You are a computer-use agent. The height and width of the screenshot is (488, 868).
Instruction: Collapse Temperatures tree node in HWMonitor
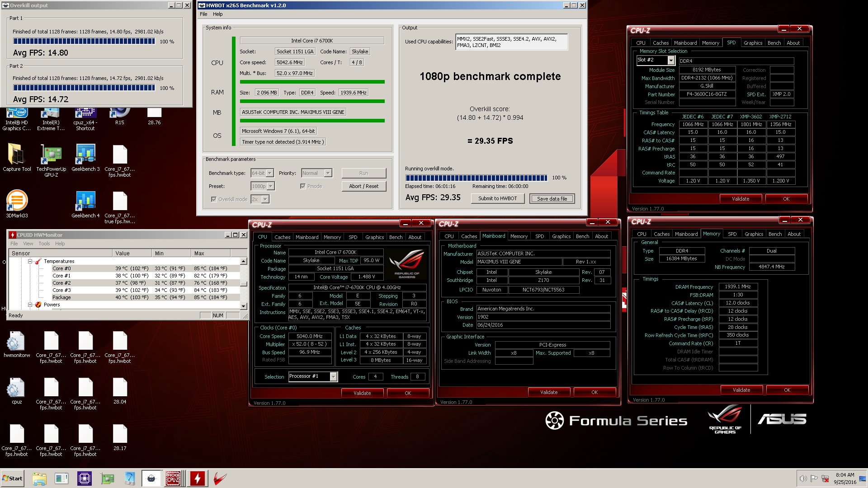pos(30,261)
